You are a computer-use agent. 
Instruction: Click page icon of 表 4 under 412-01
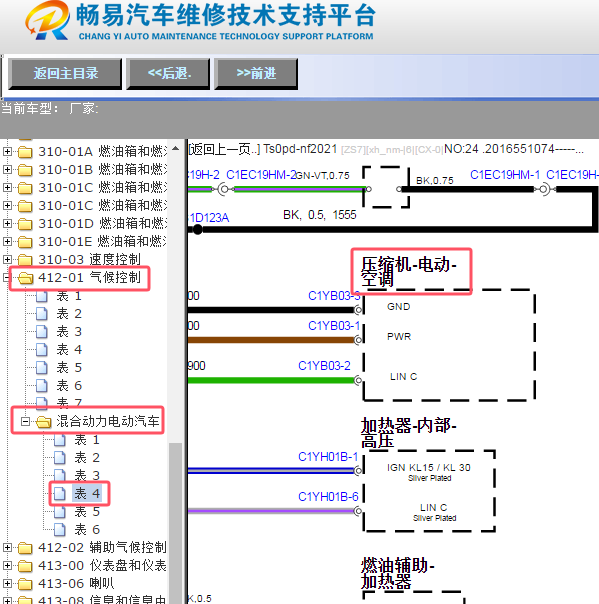(x=42, y=350)
